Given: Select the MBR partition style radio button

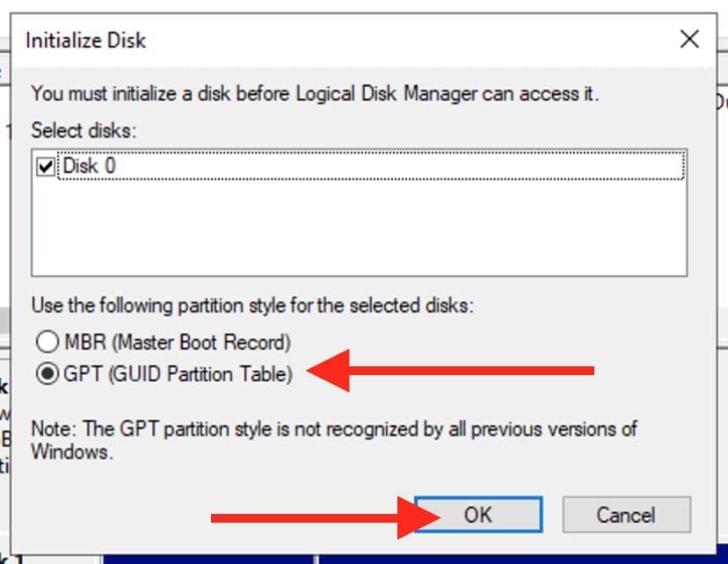Looking at the screenshot, I should (47, 342).
